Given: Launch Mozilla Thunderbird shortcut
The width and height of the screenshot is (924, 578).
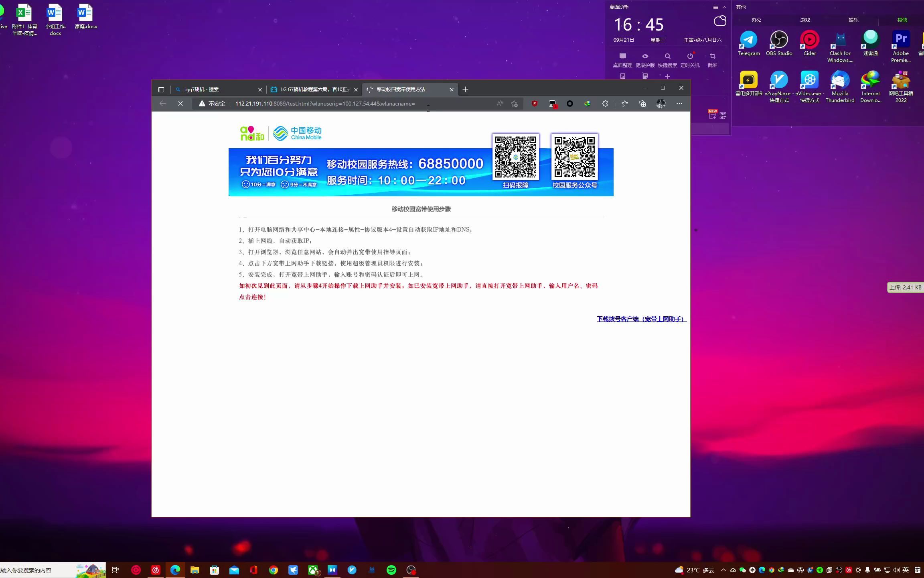Looking at the screenshot, I should tap(840, 87).
